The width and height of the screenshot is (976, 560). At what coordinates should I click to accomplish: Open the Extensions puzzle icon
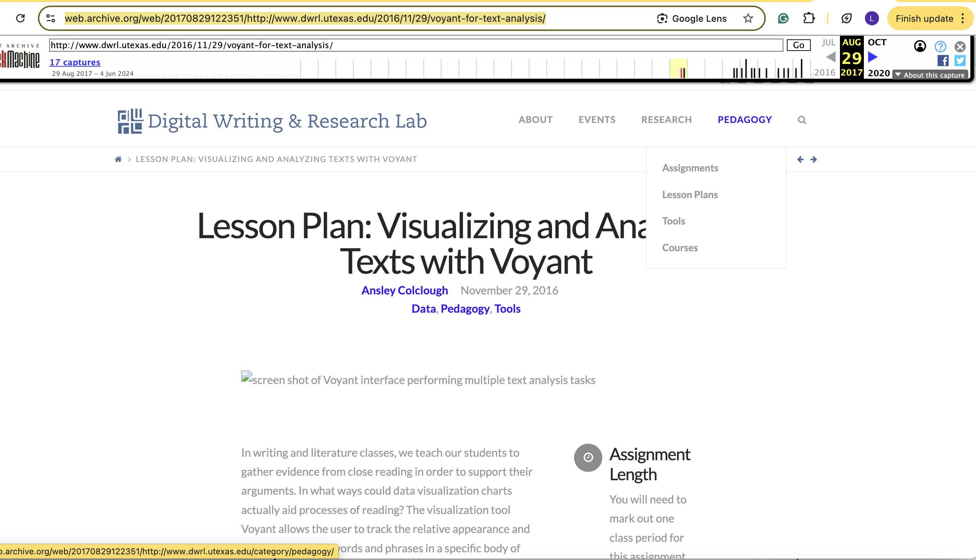[x=809, y=18]
